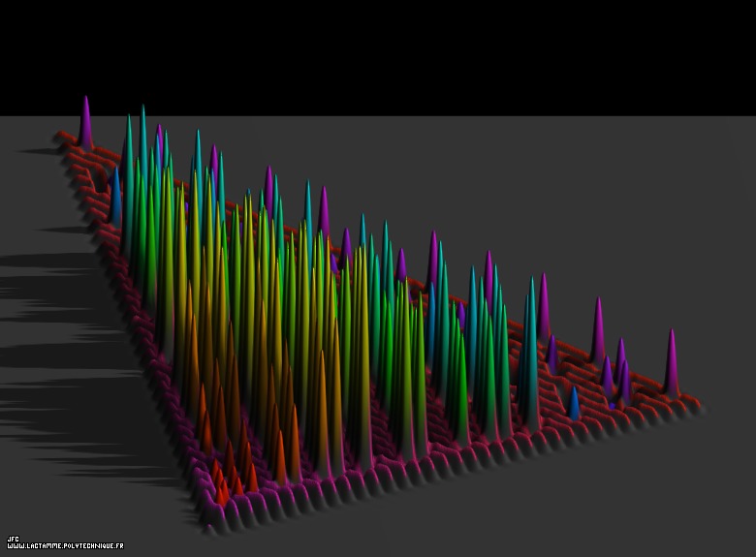Click the JFC initials above the URL

(x=13, y=539)
